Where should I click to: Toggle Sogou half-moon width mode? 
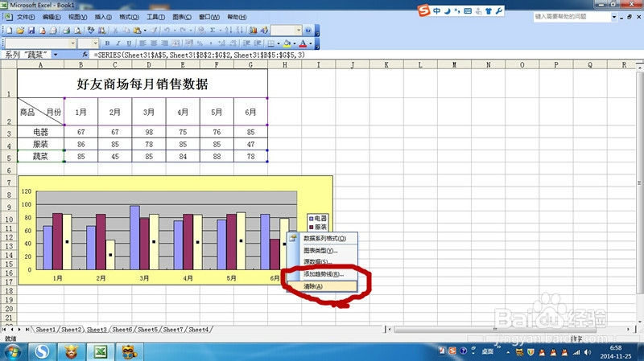[448, 11]
